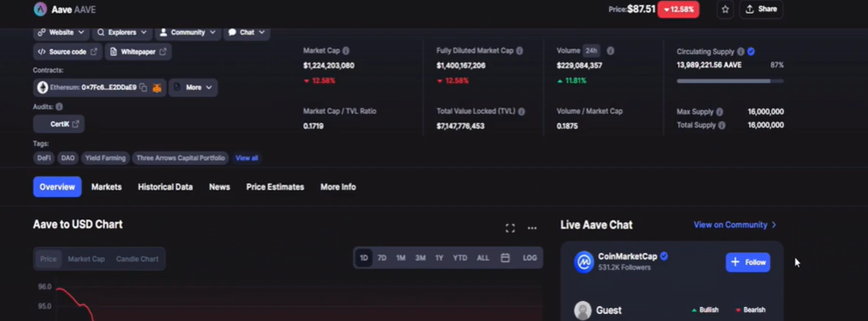The image size is (868, 321).
Task: Set chart range to YTD
Action: coord(460,258)
